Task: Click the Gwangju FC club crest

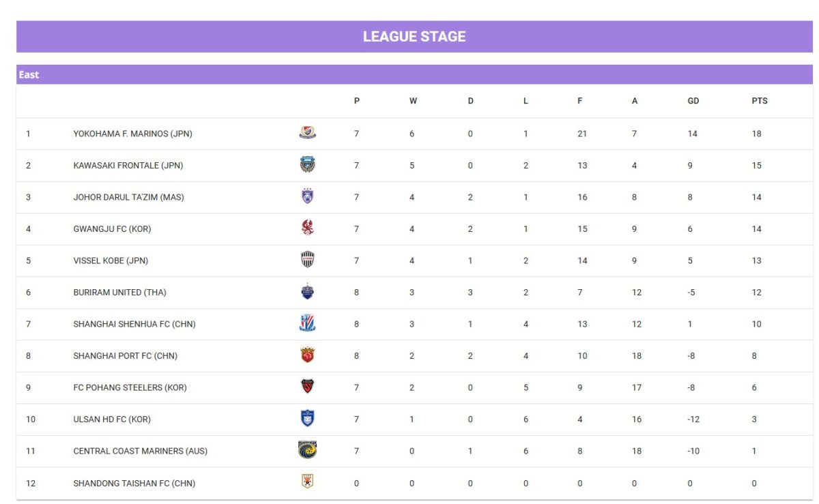Action: point(307,228)
